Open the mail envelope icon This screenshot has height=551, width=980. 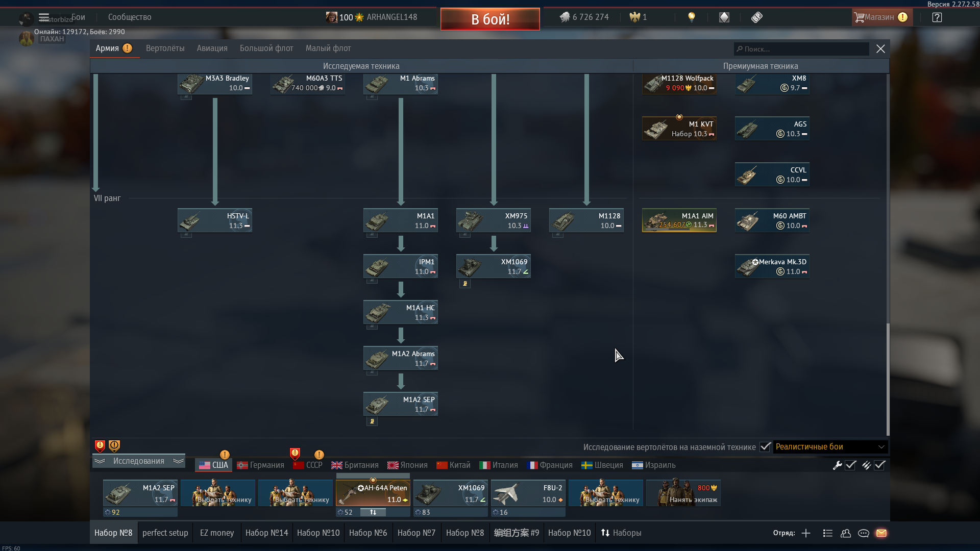881,533
